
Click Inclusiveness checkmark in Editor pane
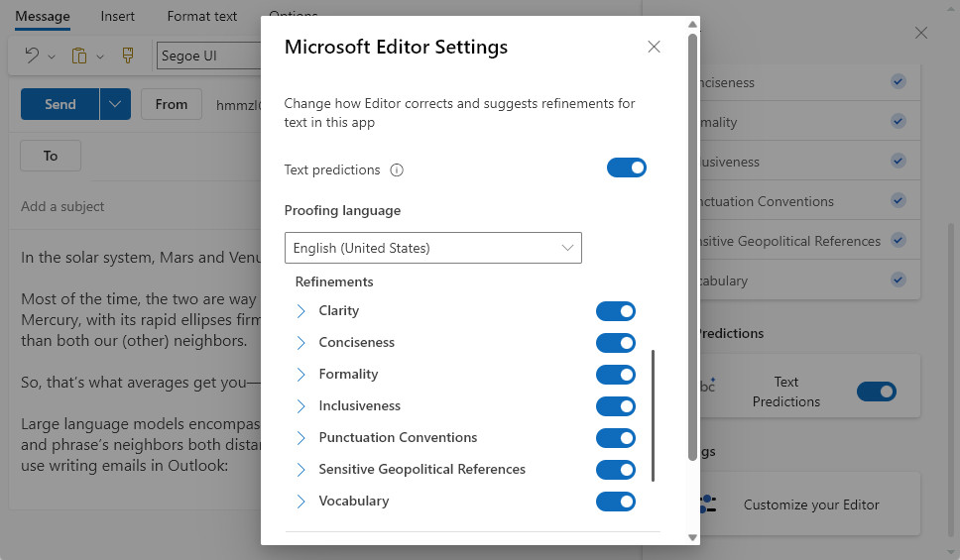pos(899,161)
